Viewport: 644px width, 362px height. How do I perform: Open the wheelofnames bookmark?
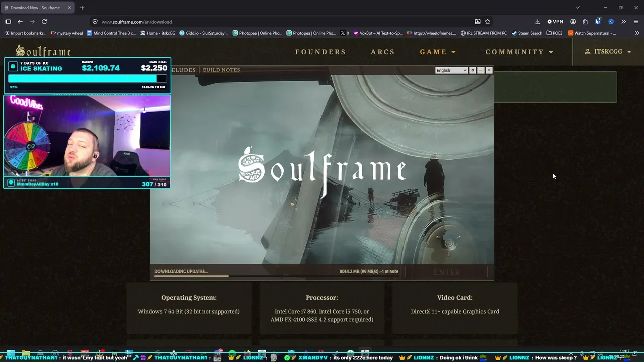pyautogui.click(x=432, y=33)
